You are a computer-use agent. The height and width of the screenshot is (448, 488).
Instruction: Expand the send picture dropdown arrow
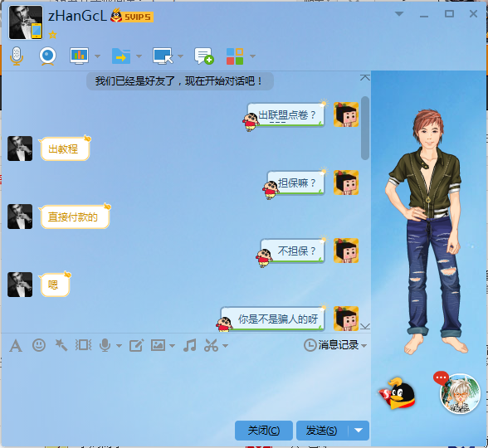coord(172,346)
